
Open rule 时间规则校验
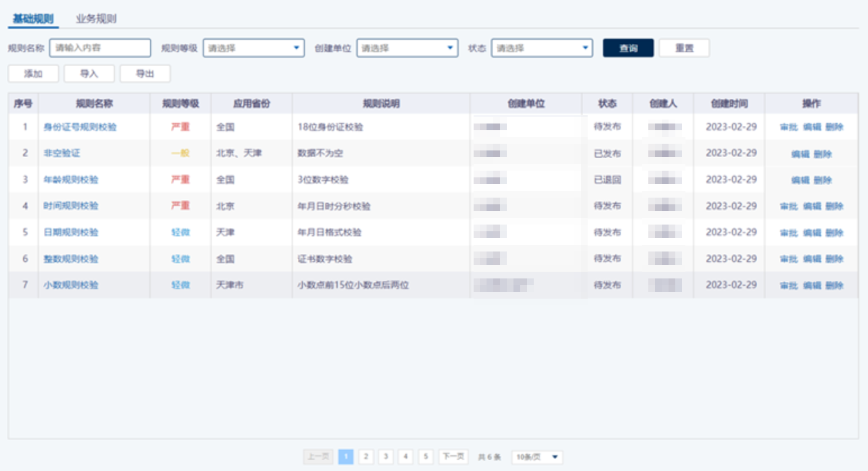(71, 205)
